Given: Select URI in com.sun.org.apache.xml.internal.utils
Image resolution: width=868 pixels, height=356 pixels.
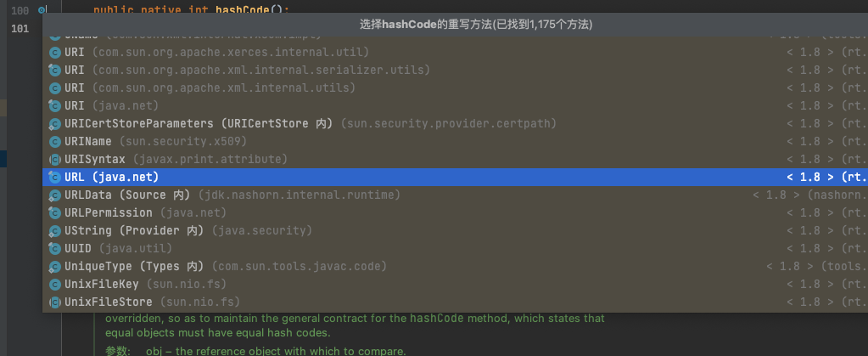Looking at the screenshot, I should click(x=455, y=88).
